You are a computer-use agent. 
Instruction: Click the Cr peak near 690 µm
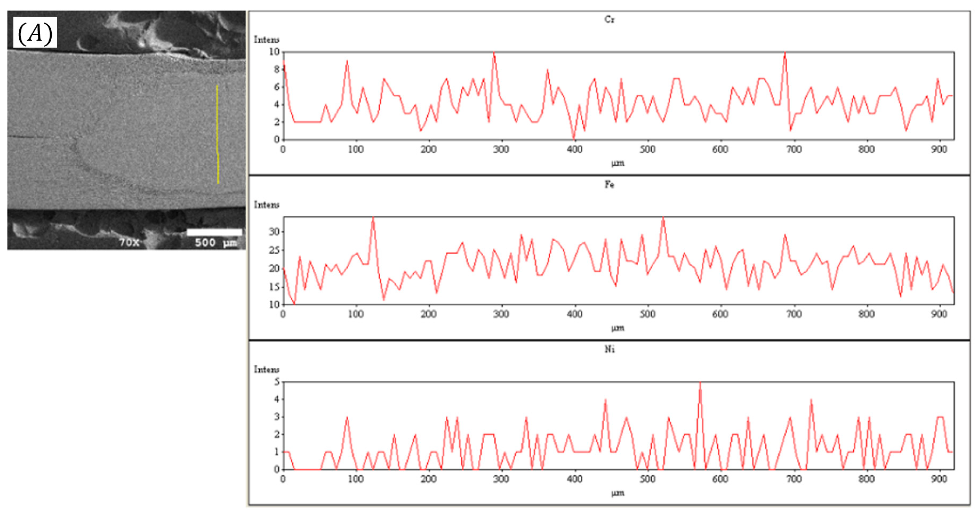pos(785,54)
